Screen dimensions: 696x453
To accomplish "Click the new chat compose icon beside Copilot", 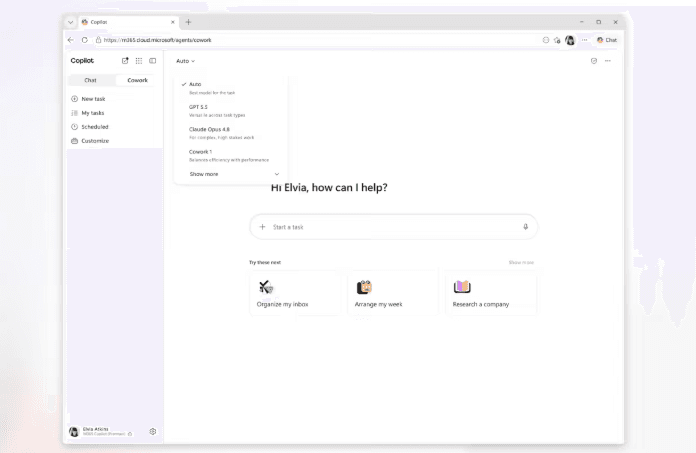I will coord(125,61).
